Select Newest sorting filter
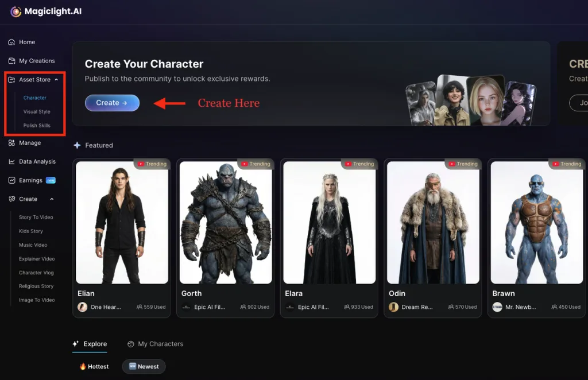The width and height of the screenshot is (588, 380). pyautogui.click(x=144, y=366)
